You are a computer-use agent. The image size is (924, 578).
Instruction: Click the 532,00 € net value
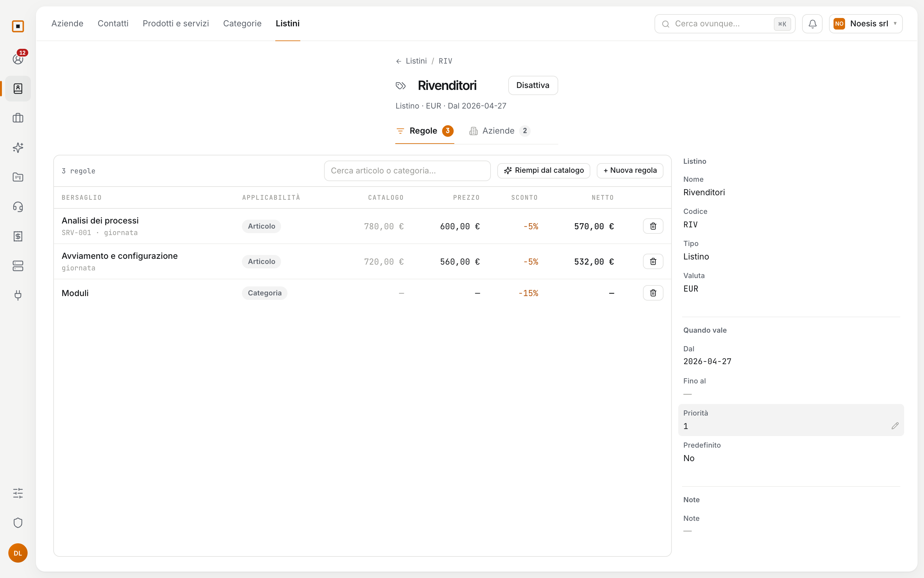click(594, 262)
